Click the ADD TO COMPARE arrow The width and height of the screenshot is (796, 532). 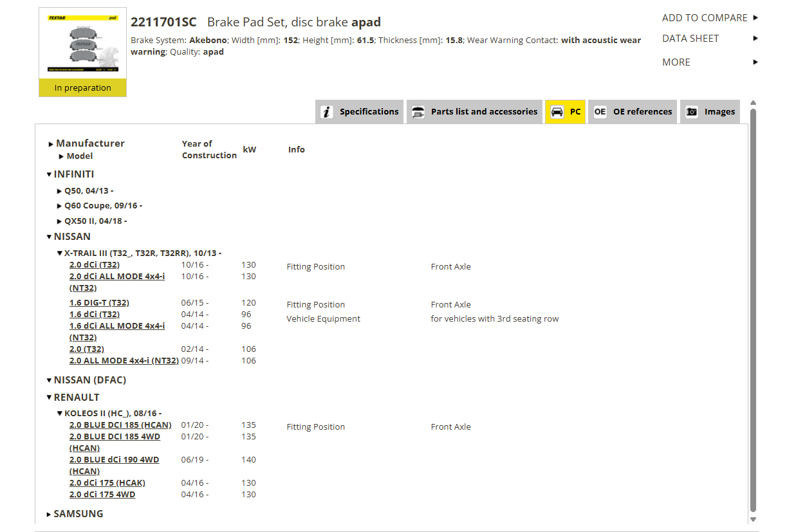[x=755, y=18]
